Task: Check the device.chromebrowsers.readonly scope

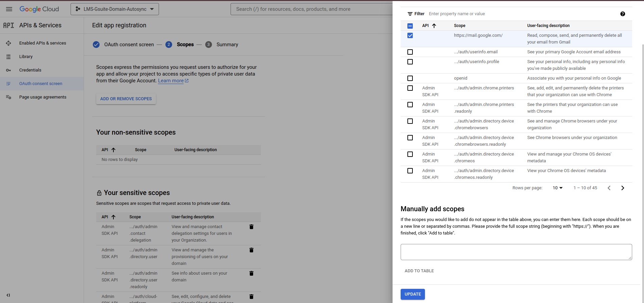Action: tap(410, 138)
